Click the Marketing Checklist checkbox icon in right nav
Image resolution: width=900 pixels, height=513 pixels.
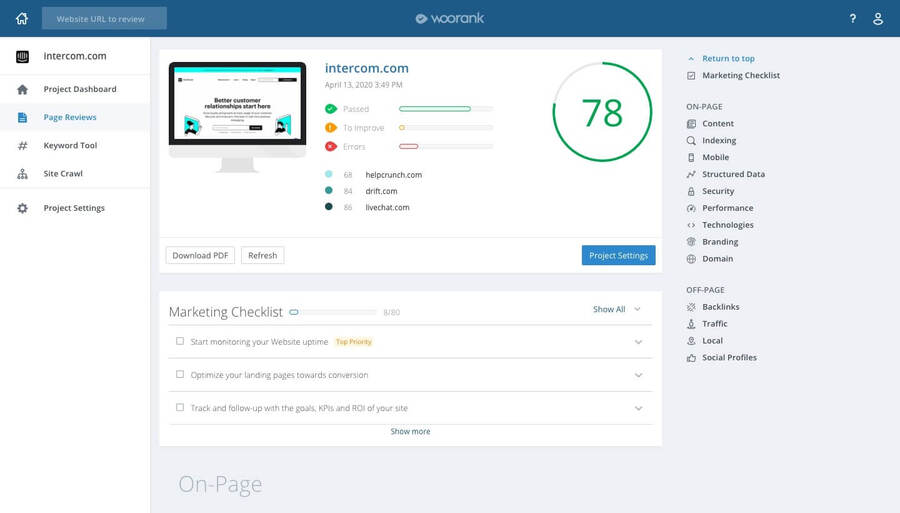point(691,75)
